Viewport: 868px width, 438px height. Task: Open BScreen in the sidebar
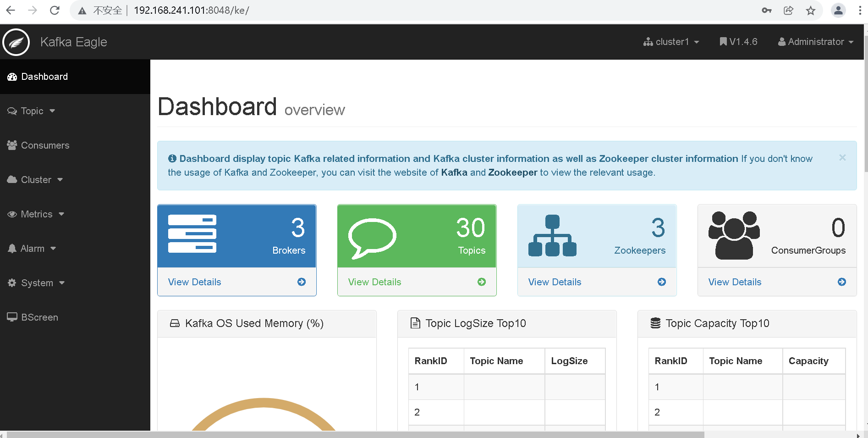coord(75,317)
